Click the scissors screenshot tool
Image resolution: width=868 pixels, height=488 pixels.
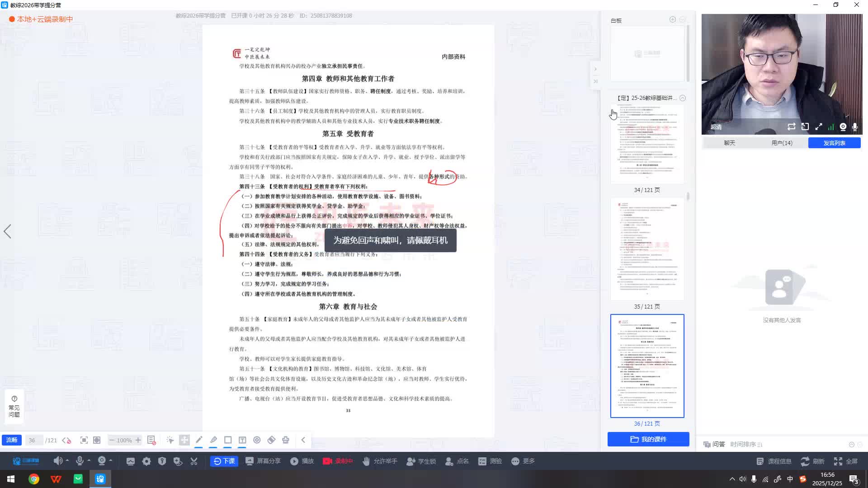pos(194,461)
